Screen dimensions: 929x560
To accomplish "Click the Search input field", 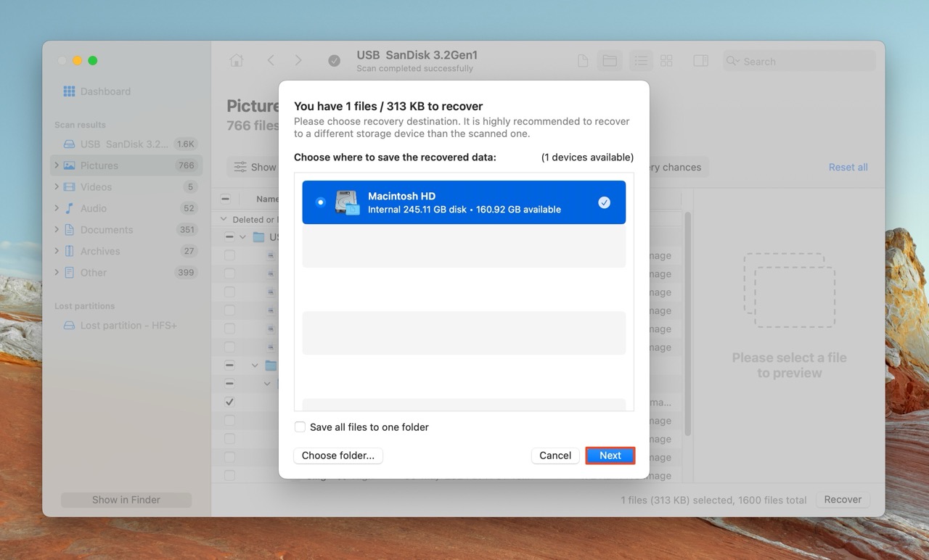I will (x=806, y=62).
